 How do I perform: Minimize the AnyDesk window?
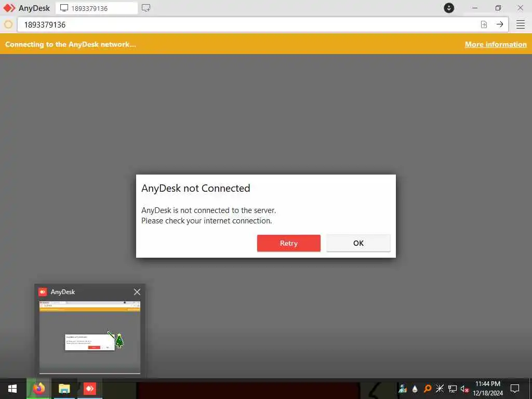pos(475,8)
